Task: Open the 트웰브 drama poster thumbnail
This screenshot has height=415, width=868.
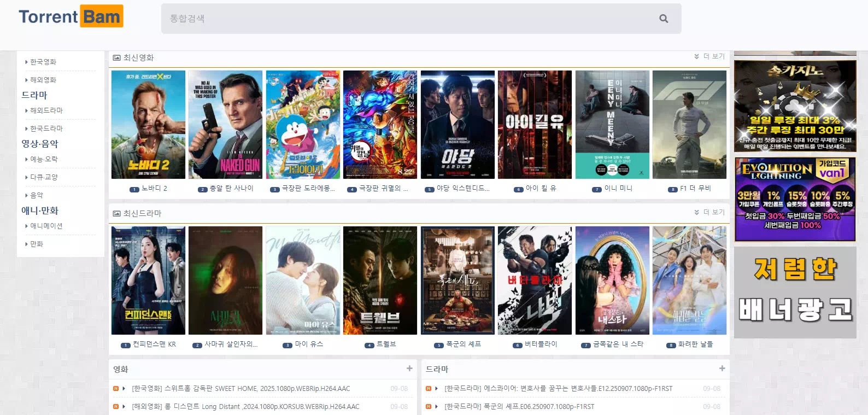Action: click(380, 280)
